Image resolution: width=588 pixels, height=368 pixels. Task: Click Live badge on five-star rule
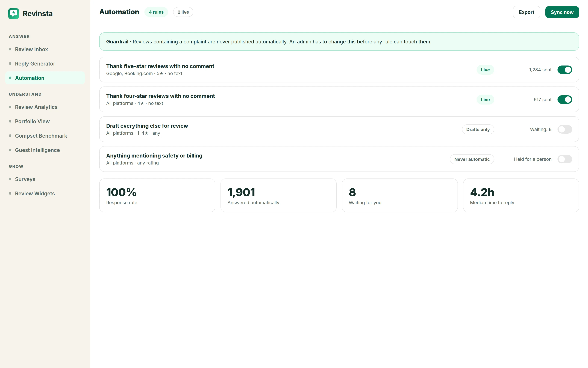click(x=485, y=70)
